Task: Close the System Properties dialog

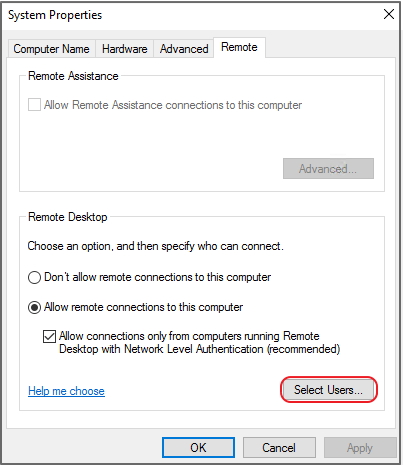Action: [389, 14]
